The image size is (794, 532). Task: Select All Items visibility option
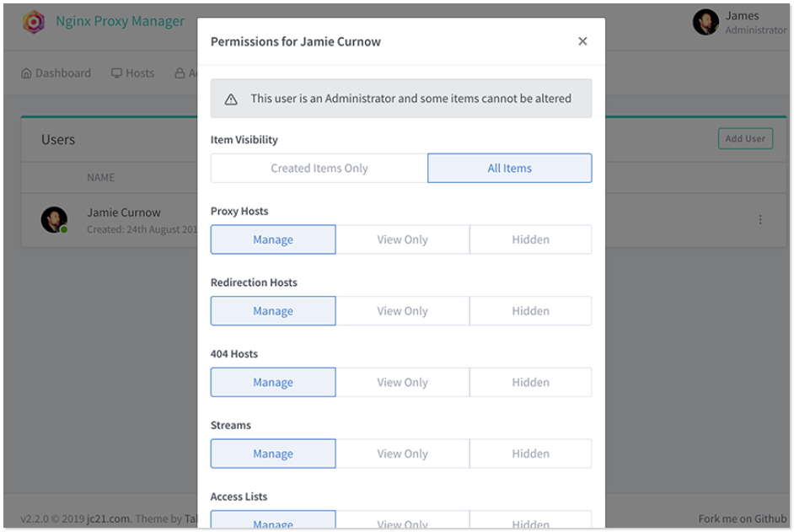coord(509,168)
